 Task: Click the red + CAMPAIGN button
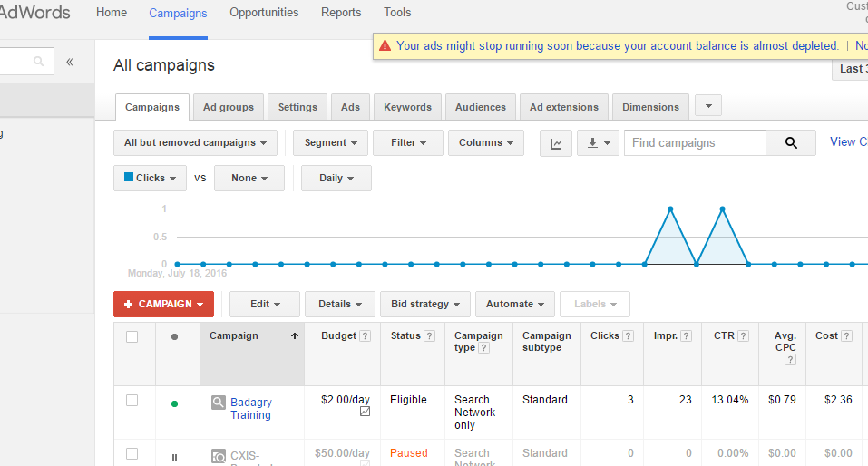point(163,305)
